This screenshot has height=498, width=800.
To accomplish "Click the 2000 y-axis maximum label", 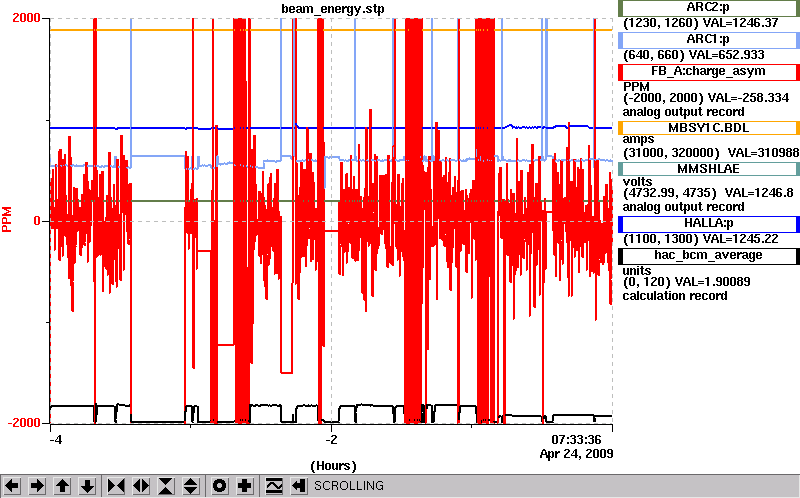I will click(26, 18).
